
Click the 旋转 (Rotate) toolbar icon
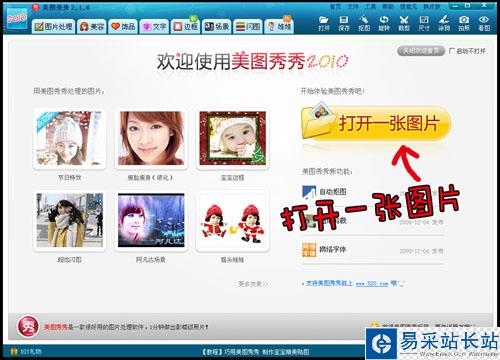point(384,23)
